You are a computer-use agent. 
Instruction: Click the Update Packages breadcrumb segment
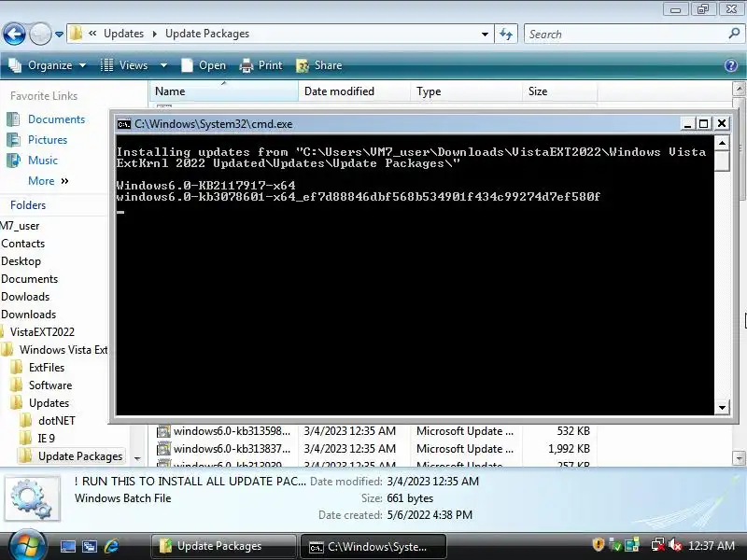coord(207,34)
